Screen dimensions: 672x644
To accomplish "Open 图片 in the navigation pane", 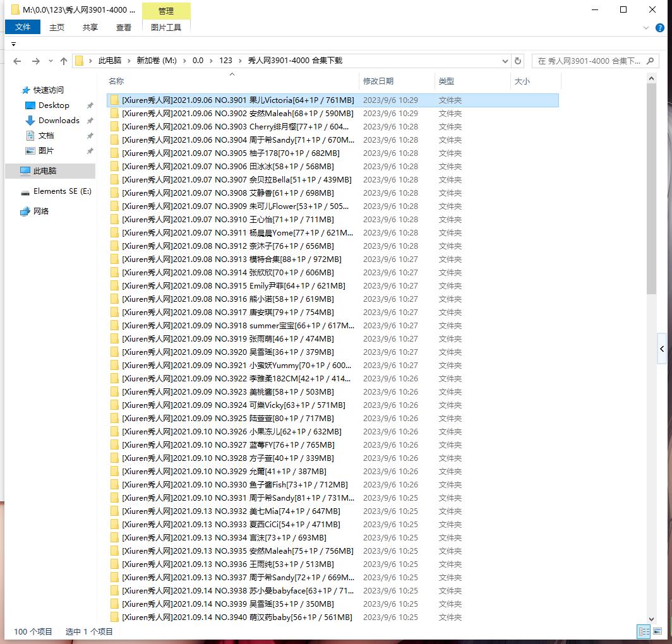I will tap(46, 151).
